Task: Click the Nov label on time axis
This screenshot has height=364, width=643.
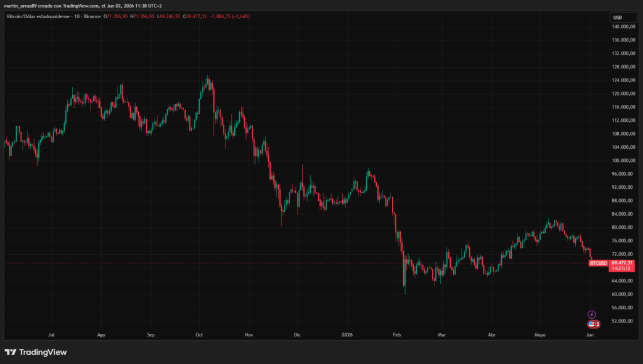Action: tap(249, 335)
